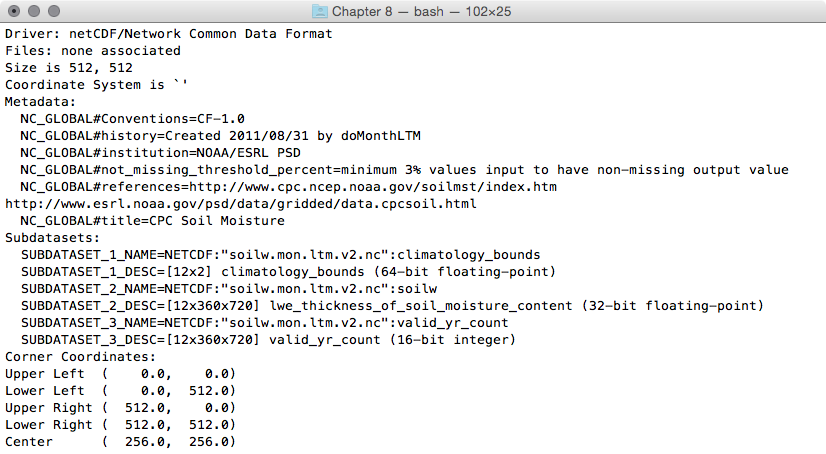Image resolution: width=826 pixels, height=454 pixels.
Task: Click the NC_GLOBAL#institution=NOAA/ESRL PSD line
Action: point(160,153)
